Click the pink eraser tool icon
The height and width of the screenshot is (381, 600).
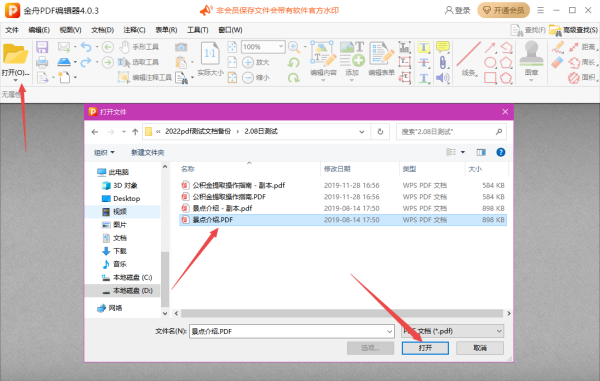(x=558, y=62)
